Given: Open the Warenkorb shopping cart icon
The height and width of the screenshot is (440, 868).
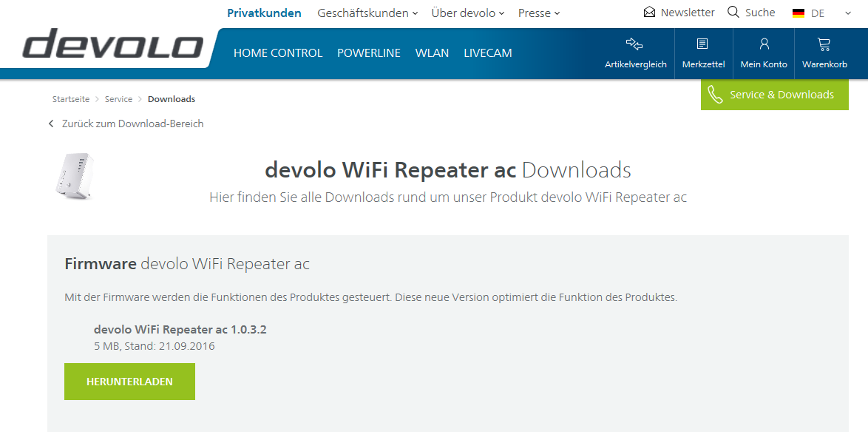Looking at the screenshot, I should (x=824, y=44).
